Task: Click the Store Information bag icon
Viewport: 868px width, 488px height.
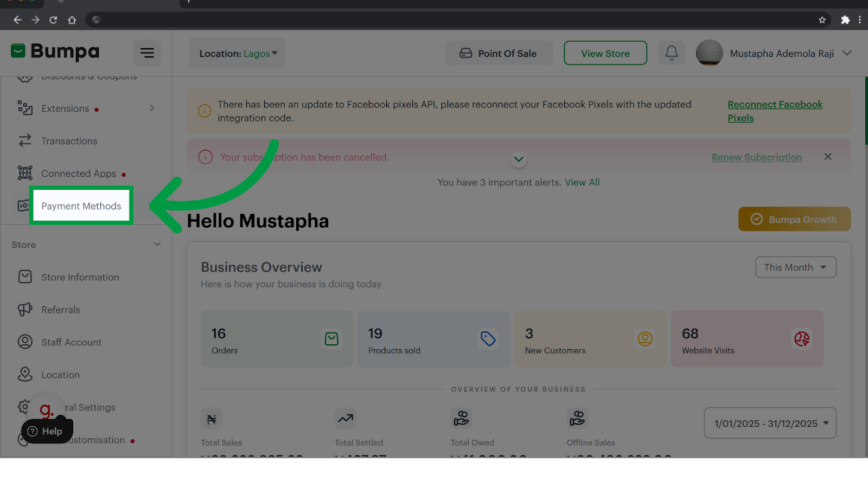Action: [x=25, y=277]
